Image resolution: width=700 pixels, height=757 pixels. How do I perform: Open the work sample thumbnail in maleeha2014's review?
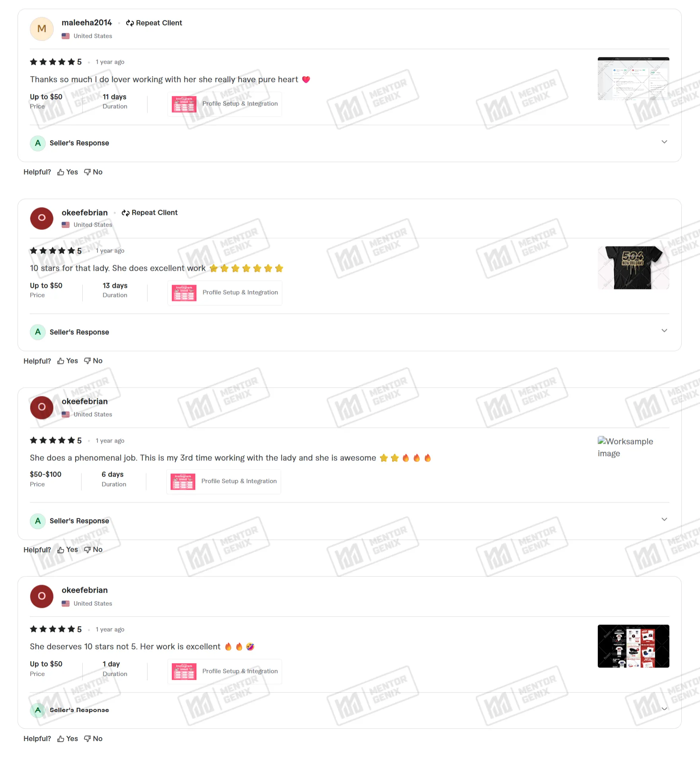tap(633, 79)
